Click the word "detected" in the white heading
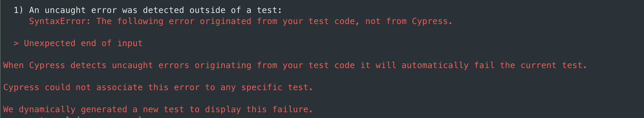This screenshot has width=644, height=118. click(164, 10)
